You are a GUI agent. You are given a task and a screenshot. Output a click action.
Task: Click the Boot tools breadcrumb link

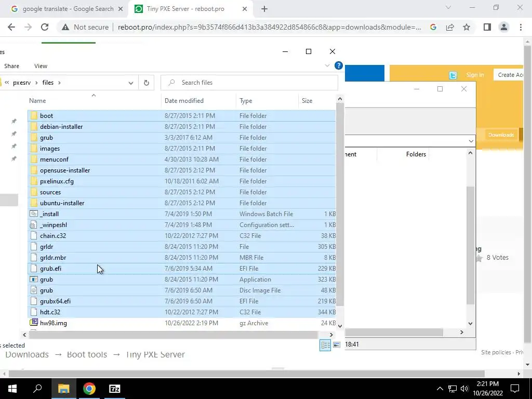[x=87, y=354]
